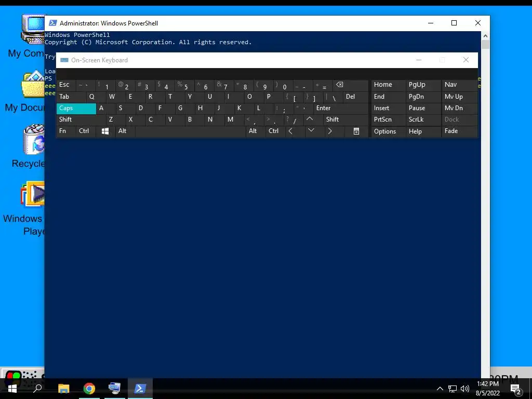Toggle the left Ctrl key

(x=86, y=131)
